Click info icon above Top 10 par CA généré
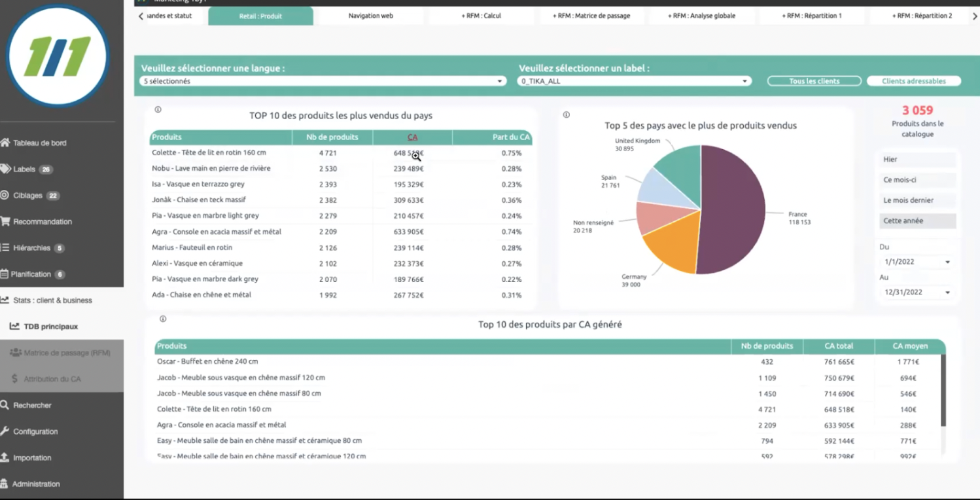Image resolution: width=980 pixels, height=500 pixels. coord(163,319)
